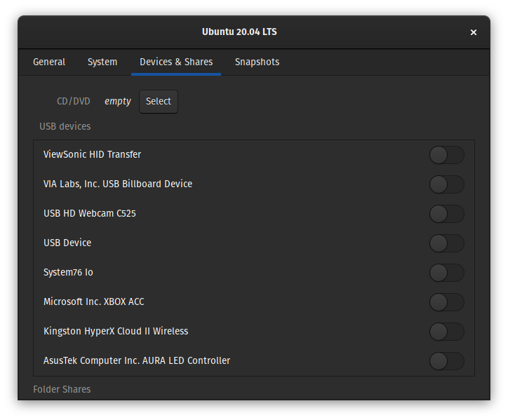Enable the generic USB Device switch
The image size is (508, 420).
pos(446,243)
